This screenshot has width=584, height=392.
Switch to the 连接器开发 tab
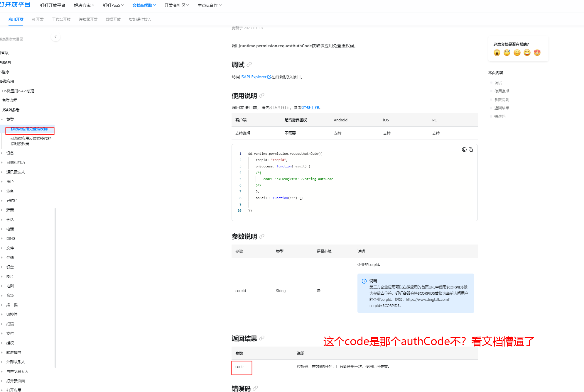(88, 19)
